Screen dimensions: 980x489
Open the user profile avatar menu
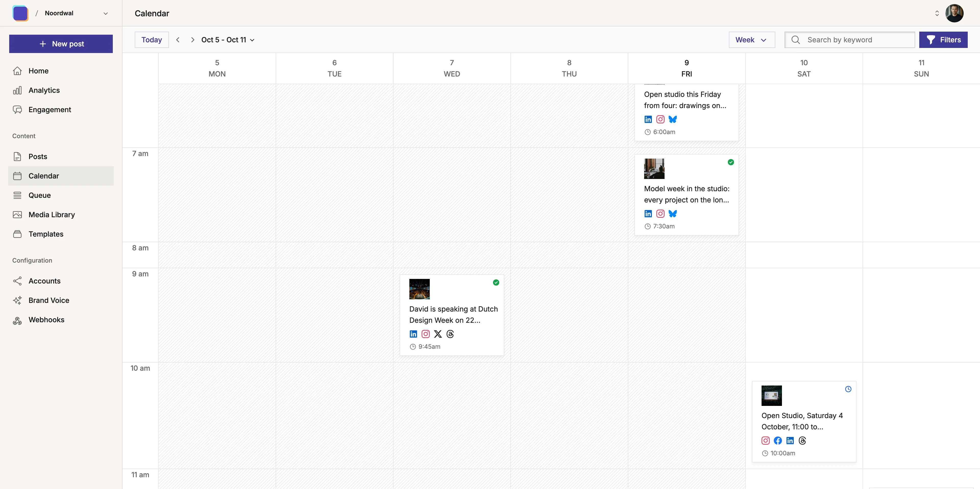[x=954, y=13]
